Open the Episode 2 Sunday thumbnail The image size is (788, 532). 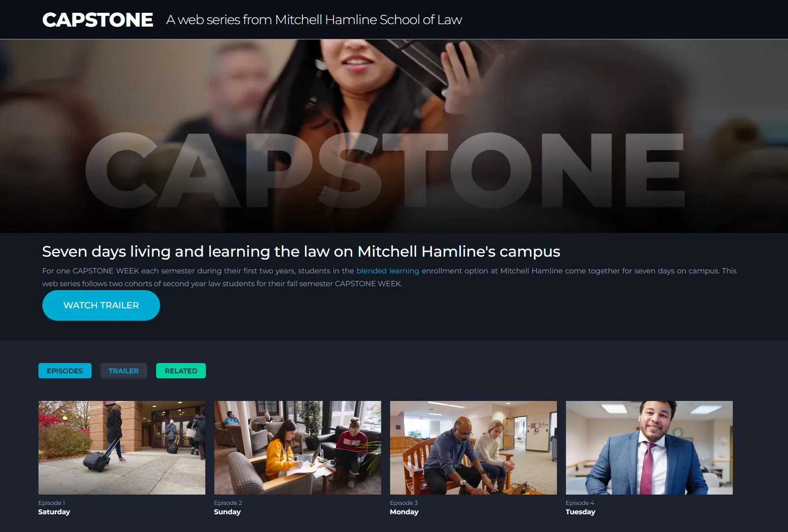(297, 448)
